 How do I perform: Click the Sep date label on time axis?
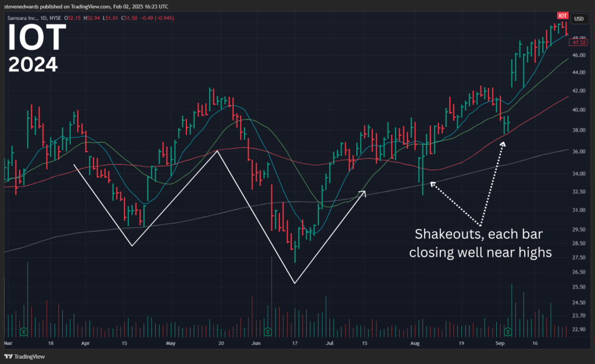point(500,343)
